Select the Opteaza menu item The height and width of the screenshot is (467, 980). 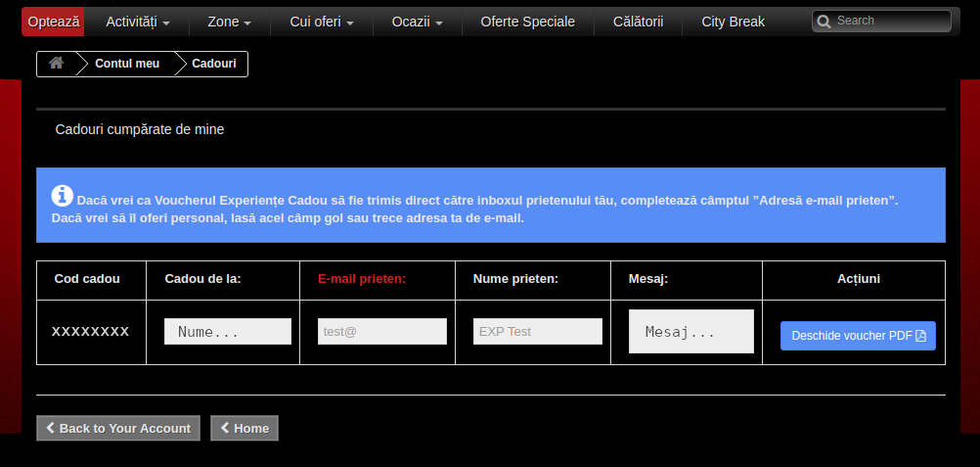coord(53,22)
